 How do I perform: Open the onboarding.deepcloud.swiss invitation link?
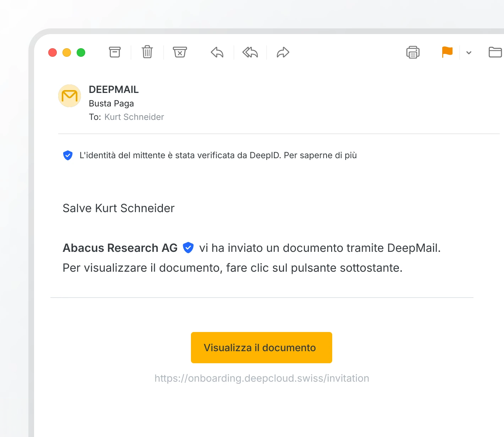coord(262,378)
